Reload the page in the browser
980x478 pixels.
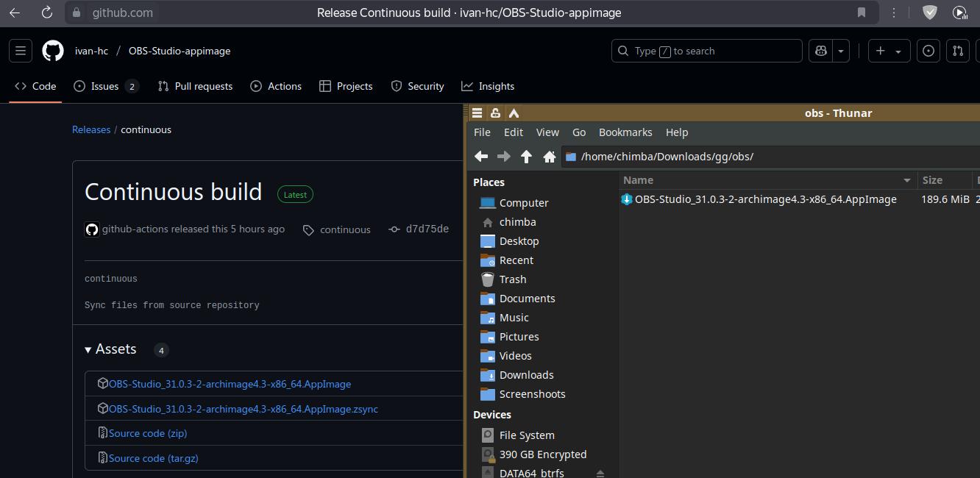pos(46,13)
